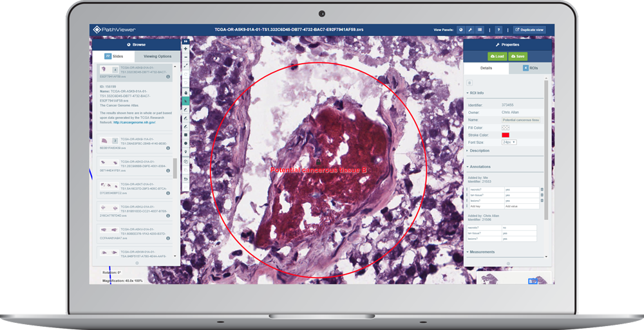This screenshot has width=644, height=330.
Task: Open the red Stroke Color swatch
Action: (x=505, y=135)
